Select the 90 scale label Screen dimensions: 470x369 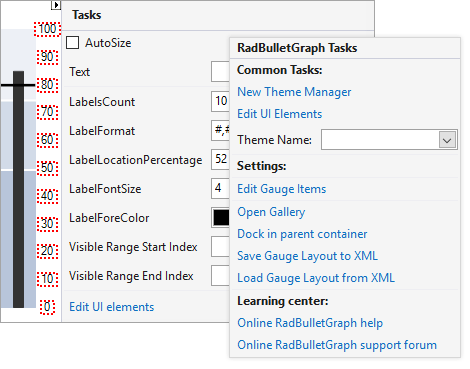click(47, 57)
